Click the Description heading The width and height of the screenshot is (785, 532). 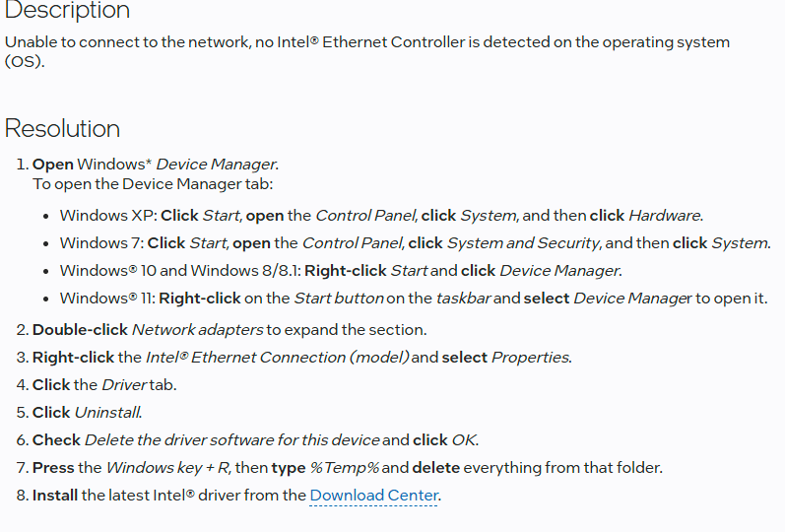click(67, 10)
